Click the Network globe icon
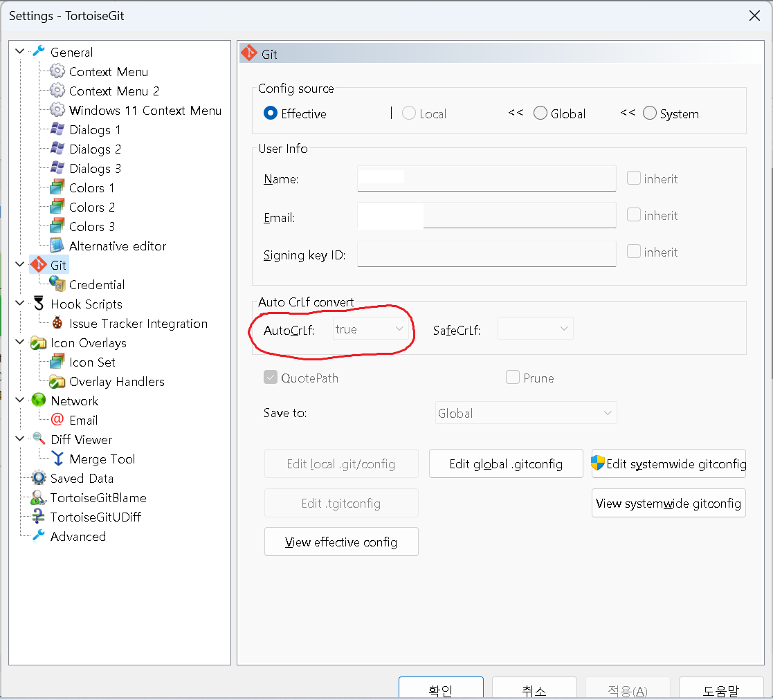 39,400
